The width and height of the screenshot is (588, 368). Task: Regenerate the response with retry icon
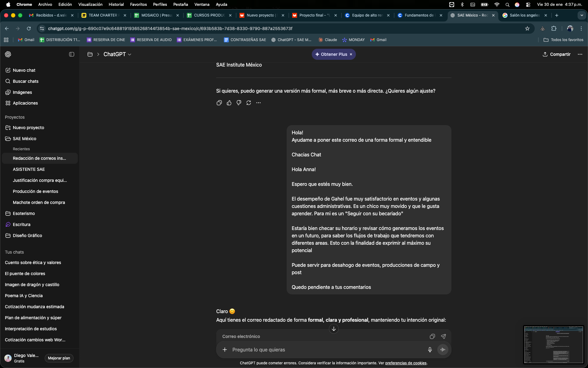click(x=249, y=103)
